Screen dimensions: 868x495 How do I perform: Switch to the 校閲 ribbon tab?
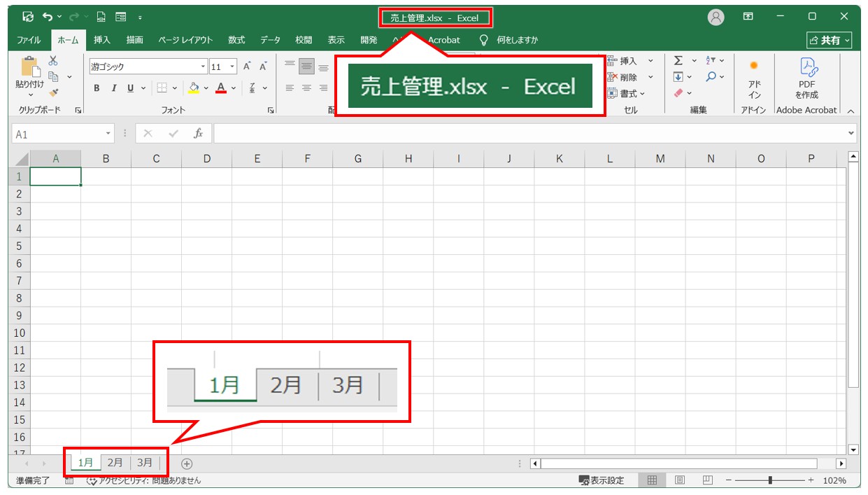304,40
